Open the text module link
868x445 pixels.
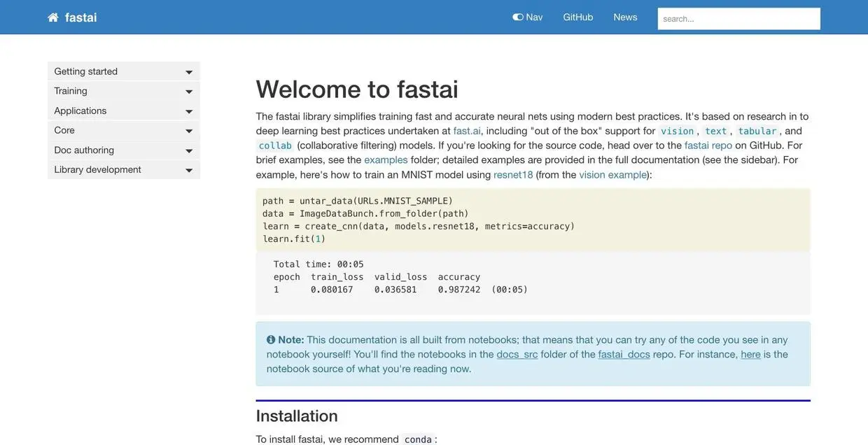[716, 131]
